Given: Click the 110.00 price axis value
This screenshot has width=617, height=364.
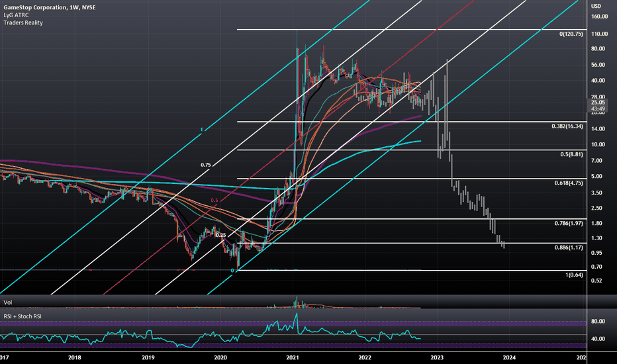Looking at the screenshot, I should 599,34.
